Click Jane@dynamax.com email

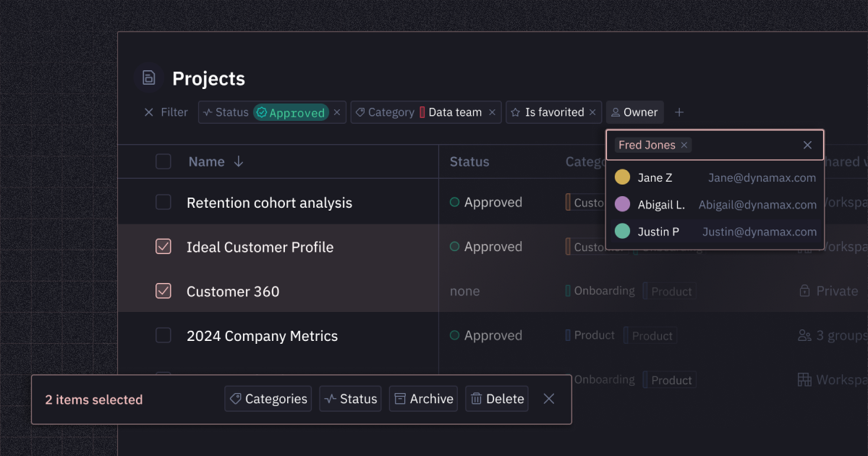tap(762, 177)
